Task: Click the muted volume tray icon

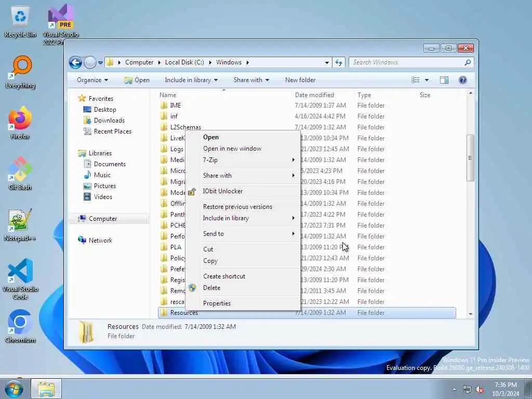Action: [480, 390]
